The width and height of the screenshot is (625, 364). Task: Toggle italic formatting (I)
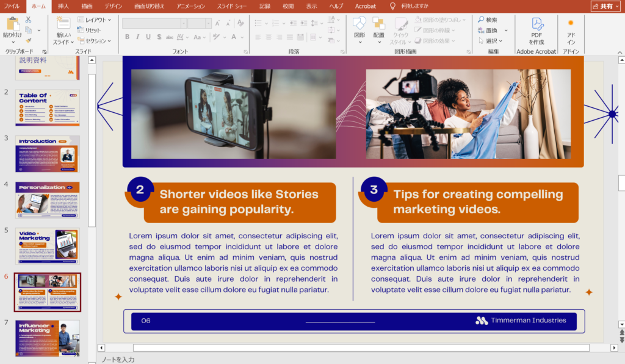click(x=138, y=37)
